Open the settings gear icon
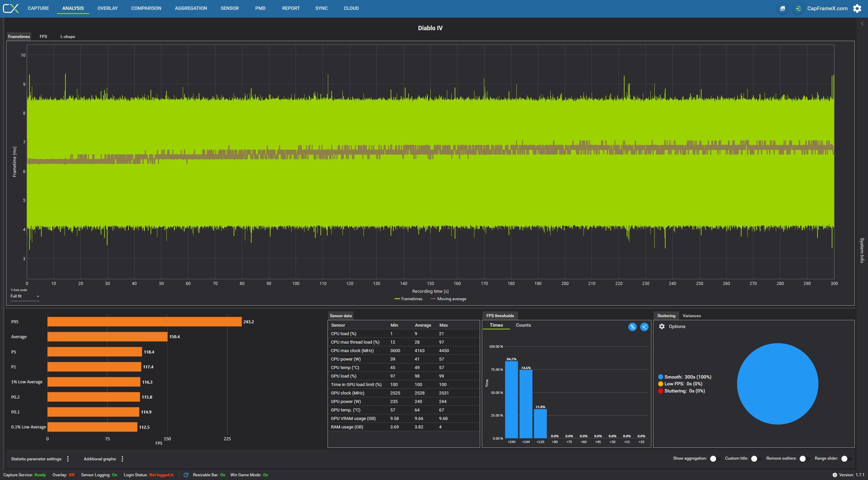The width and height of the screenshot is (868, 480). click(857, 8)
